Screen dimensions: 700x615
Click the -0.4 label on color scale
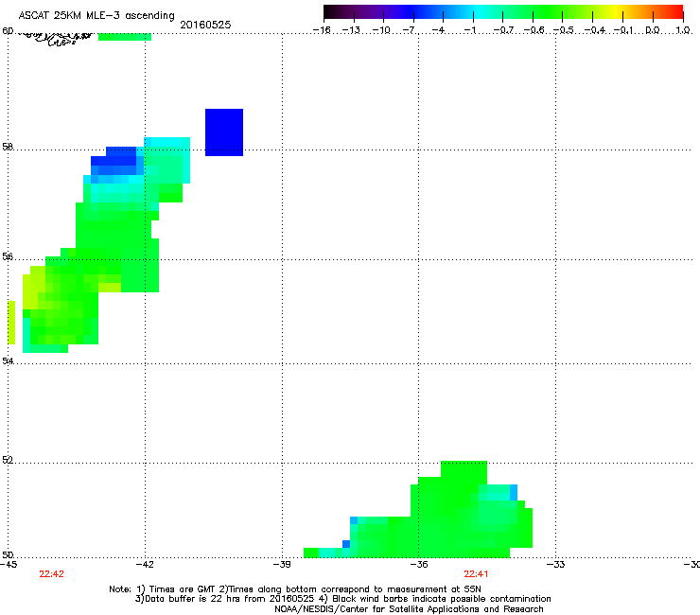594,30
